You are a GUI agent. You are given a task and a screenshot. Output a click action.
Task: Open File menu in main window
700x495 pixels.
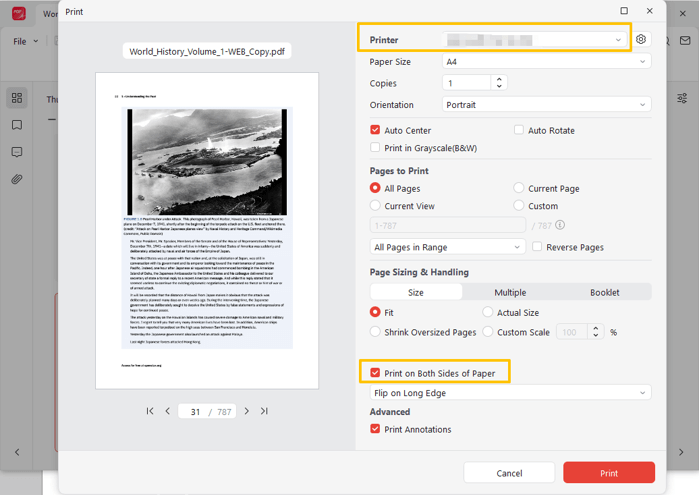[x=25, y=41]
